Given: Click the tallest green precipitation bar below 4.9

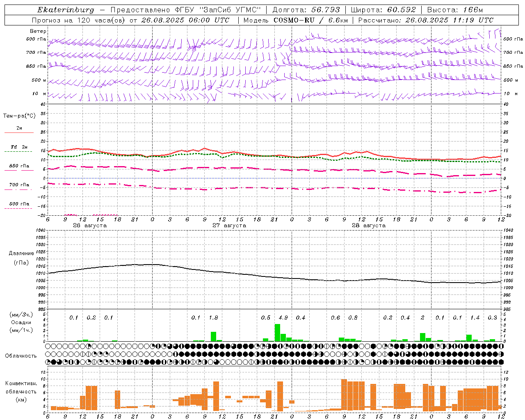Looking at the screenshot, I should click(x=277, y=333).
